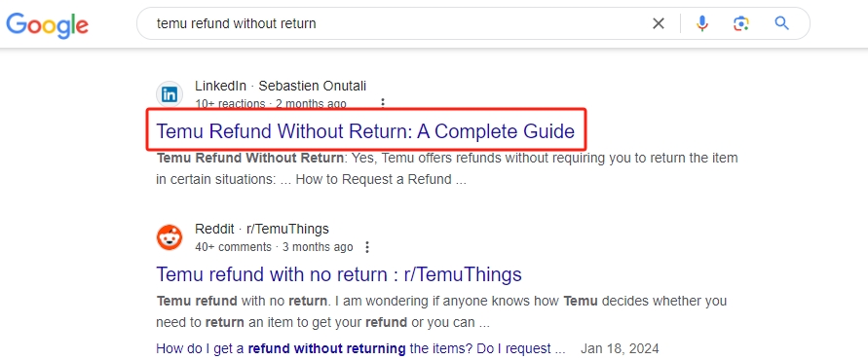Viewport: 868px width, 360px height.
Task: Start voice search with the microphone icon
Action: [702, 23]
